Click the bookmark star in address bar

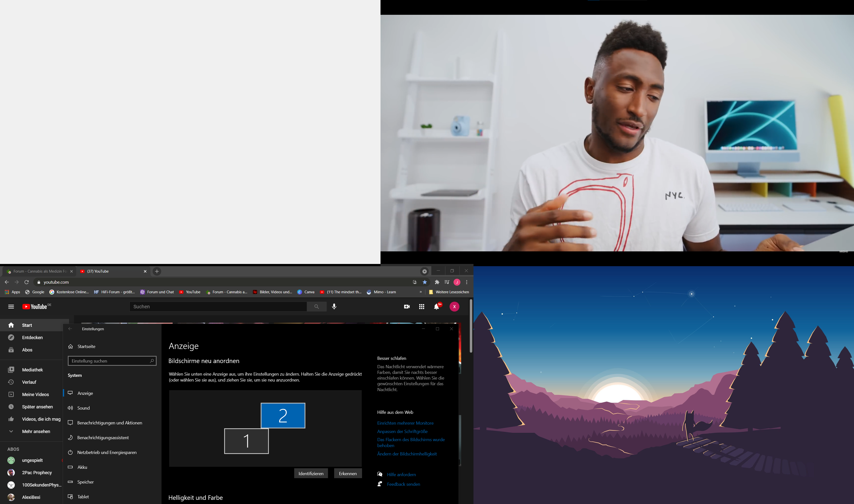click(425, 282)
